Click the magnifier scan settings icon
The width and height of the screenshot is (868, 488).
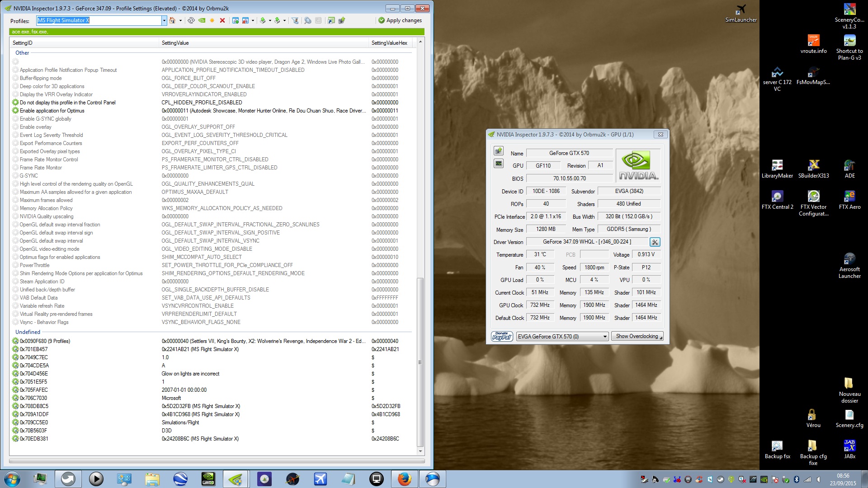click(308, 20)
